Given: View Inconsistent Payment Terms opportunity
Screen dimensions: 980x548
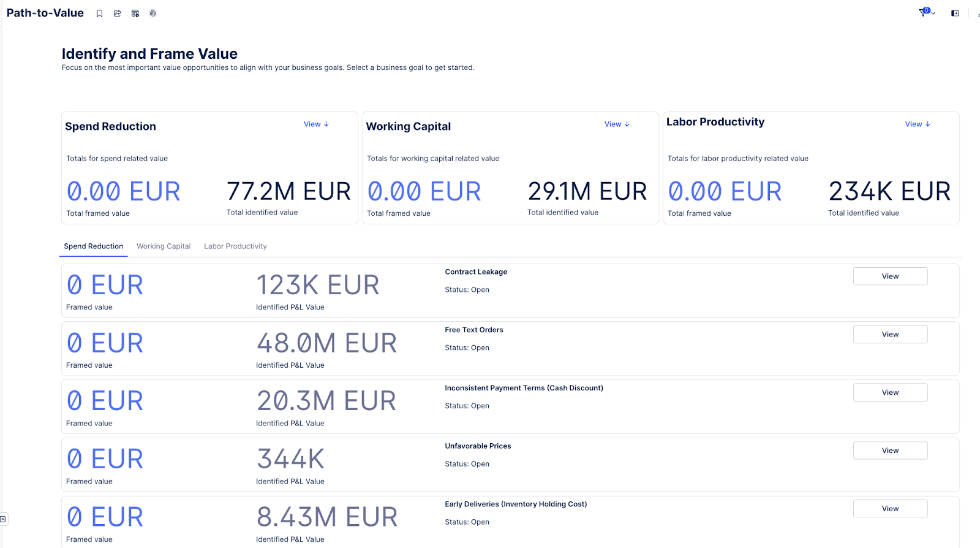Looking at the screenshot, I should [x=890, y=393].
